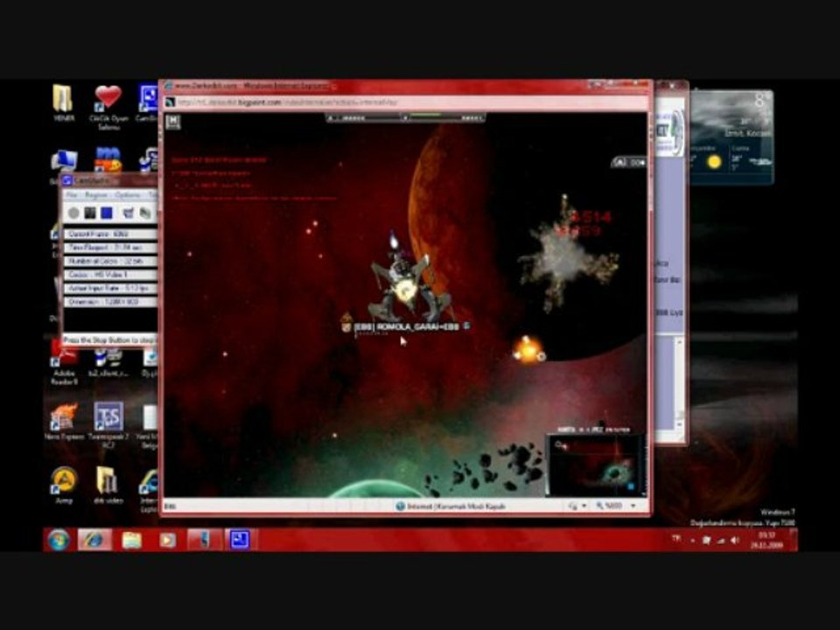The image size is (840, 630).
Task: Click the weather gadget sun icon
Action: click(x=714, y=161)
